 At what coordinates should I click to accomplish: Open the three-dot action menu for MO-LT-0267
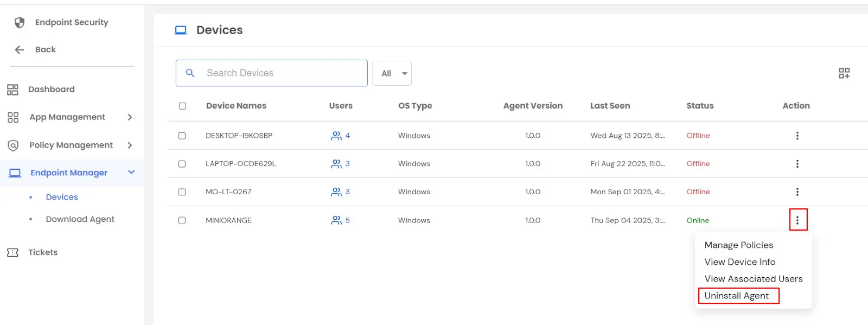pyautogui.click(x=797, y=192)
